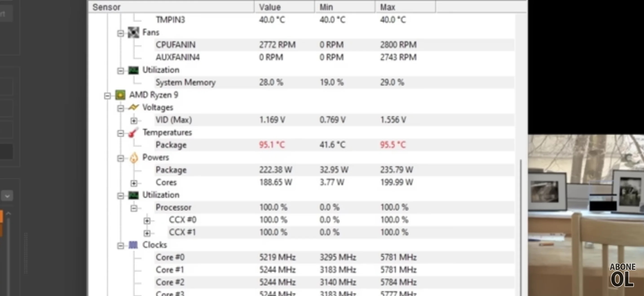Open the dropdown arrow in left panel
The height and width of the screenshot is (296, 644).
click(7, 196)
